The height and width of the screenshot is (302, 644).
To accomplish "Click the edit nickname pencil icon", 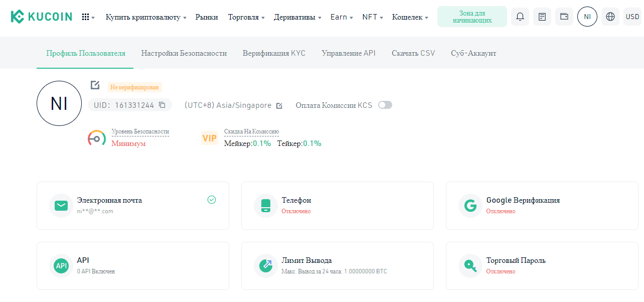I will pos(95,85).
